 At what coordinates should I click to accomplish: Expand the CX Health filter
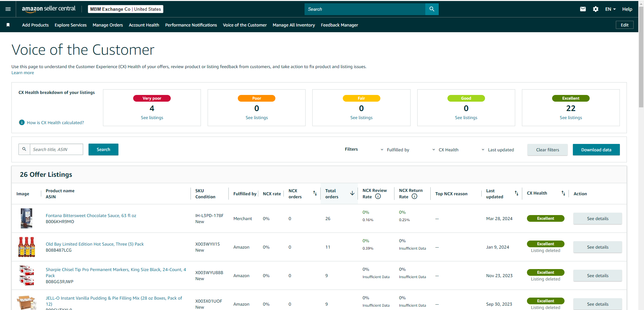pos(445,150)
